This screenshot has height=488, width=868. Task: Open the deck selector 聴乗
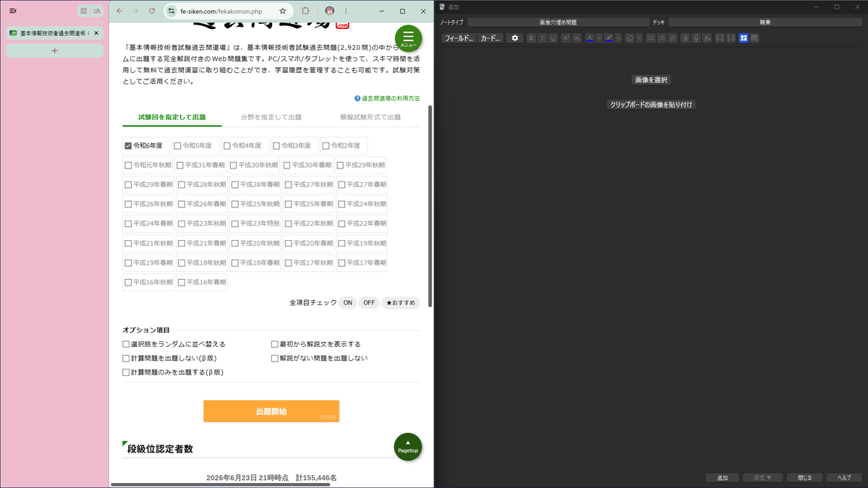765,22
